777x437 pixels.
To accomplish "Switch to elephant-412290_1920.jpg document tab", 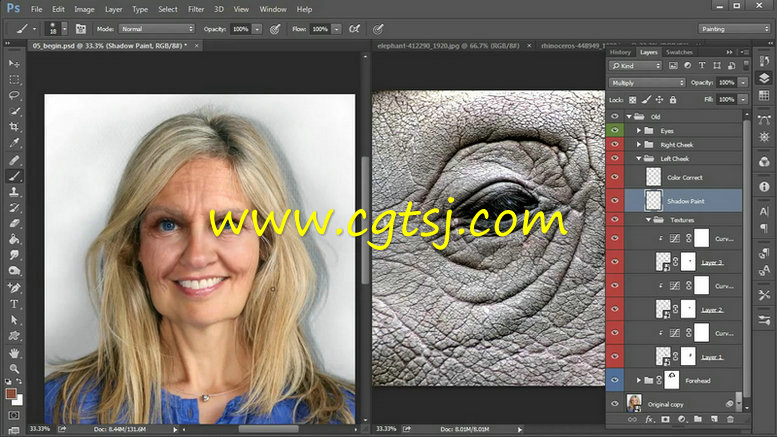I will pyautogui.click(x=448, y=46).
